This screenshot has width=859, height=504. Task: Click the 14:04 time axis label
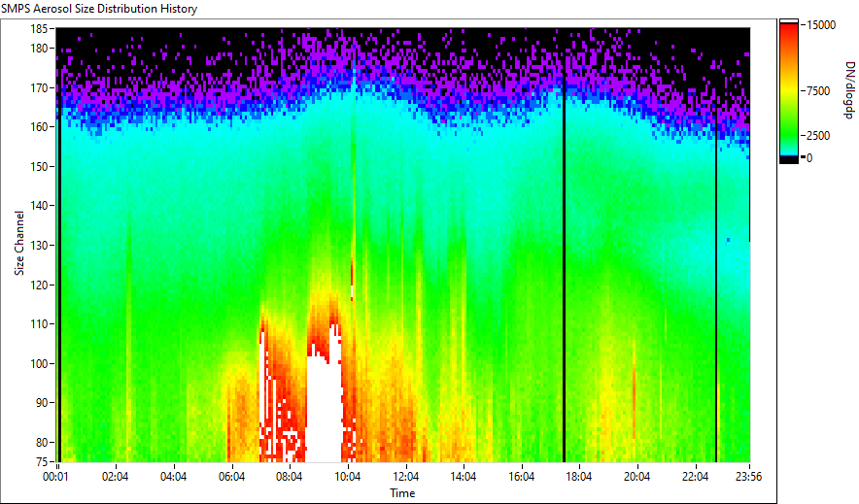464,477
